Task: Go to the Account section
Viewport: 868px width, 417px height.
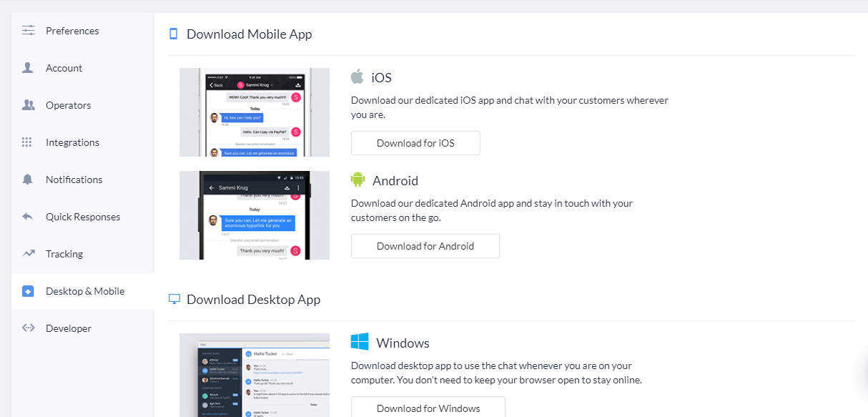Action: tap(82, 68)
